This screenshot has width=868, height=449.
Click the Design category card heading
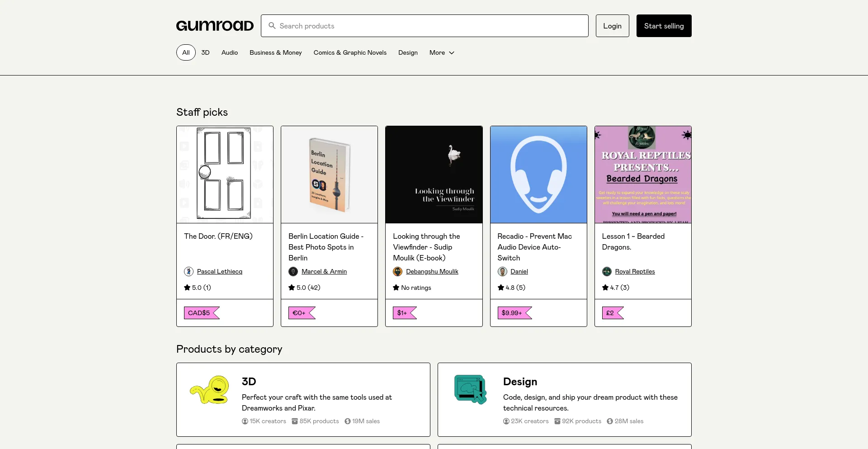(x=520, y=382)
